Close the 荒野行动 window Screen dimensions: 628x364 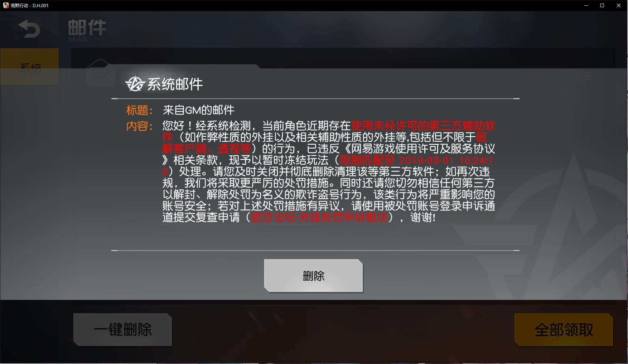pos(619,5)
